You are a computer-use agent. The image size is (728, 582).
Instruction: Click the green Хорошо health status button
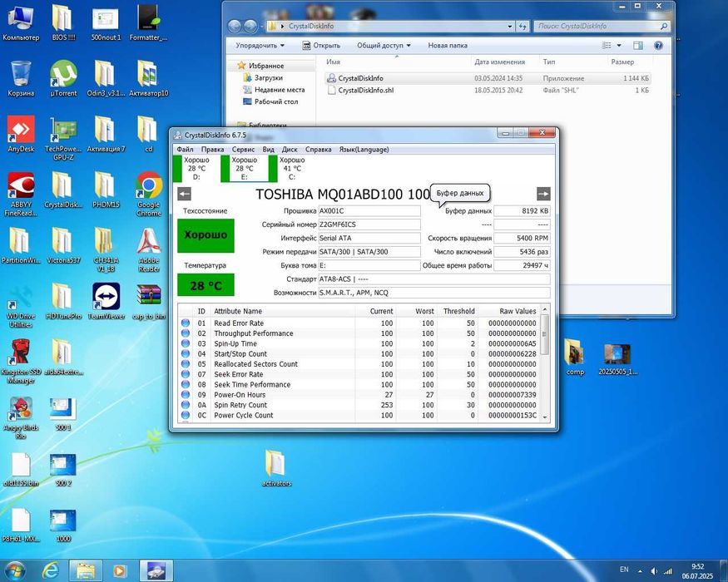206,235
